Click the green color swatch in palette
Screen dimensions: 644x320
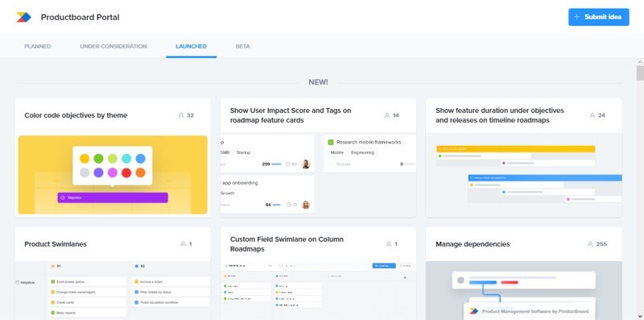[98, 158]
